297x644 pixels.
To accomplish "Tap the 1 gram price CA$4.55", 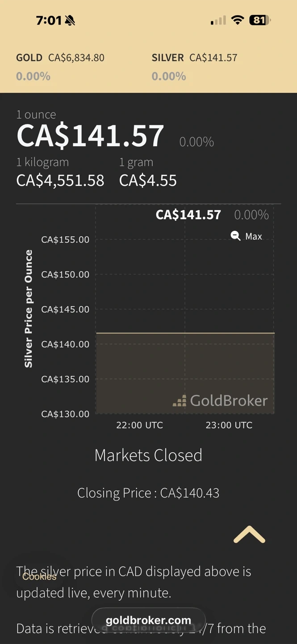I will pos(148,180).
